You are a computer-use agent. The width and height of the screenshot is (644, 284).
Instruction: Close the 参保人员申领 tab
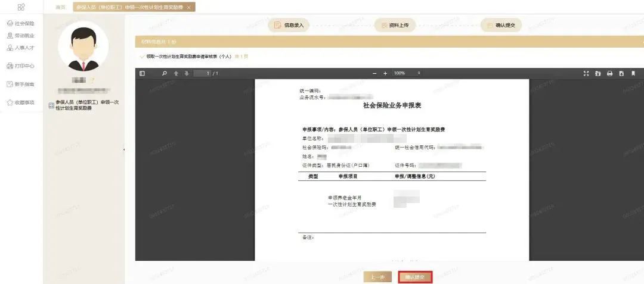coord(189,7)
